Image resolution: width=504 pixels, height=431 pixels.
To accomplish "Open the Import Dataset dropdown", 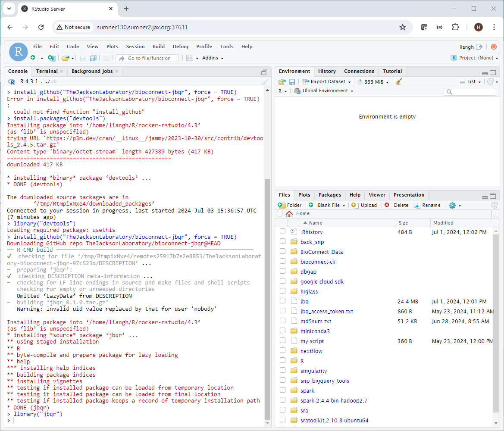I will coord(326,81).
